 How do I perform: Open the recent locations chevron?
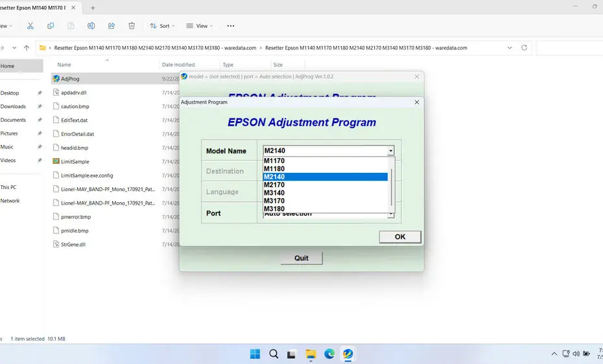(x=14, y=48)
